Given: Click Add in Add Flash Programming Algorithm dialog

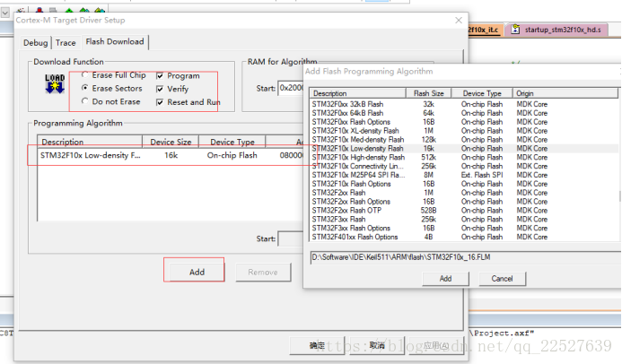Looking at the screenshot, I should (x=445, y=279).
